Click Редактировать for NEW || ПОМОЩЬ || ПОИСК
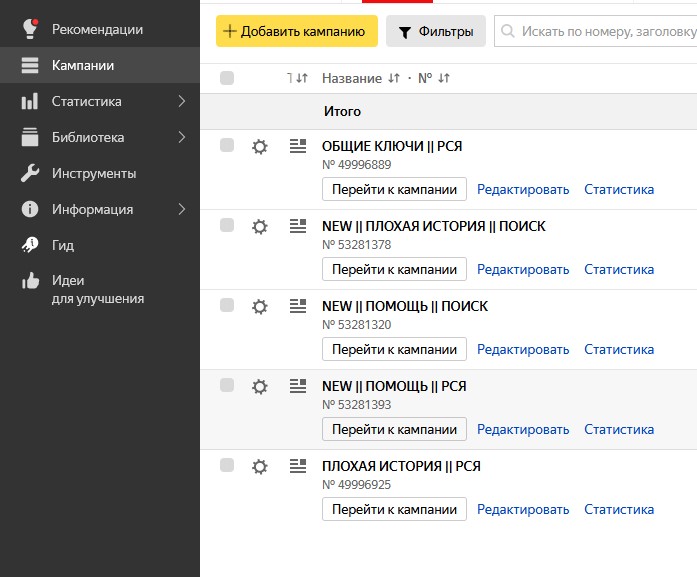This screenshot has height=577, width=697. click(x=523, y=350)
